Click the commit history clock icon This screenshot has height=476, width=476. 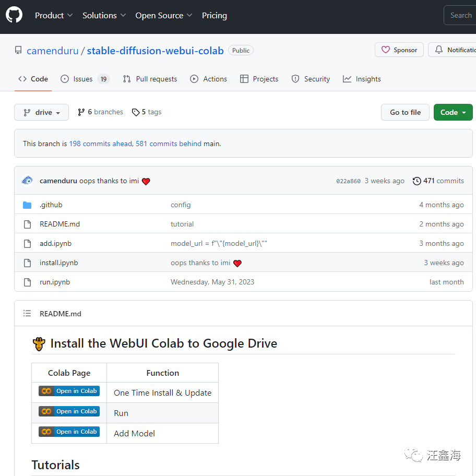417,181
